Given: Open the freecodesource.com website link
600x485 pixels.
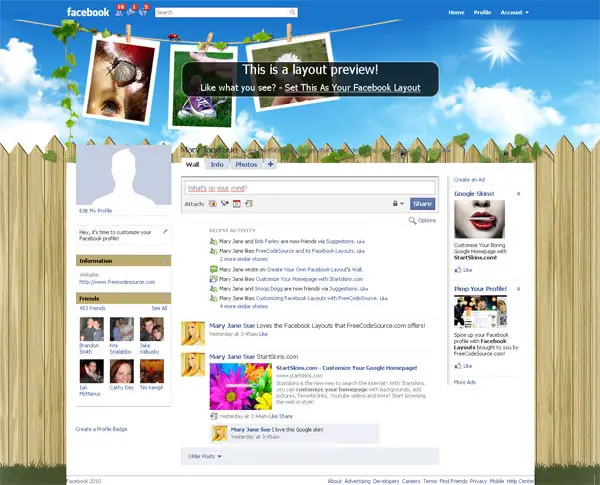Looking at the screenshot, I should click(x=117, y=282).
